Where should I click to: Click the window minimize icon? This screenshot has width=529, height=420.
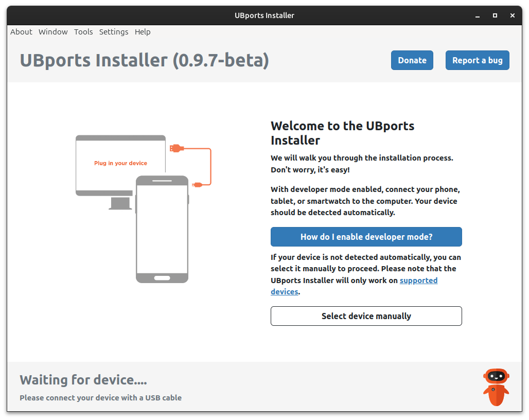pyautogui.click(x=477, y=15)
